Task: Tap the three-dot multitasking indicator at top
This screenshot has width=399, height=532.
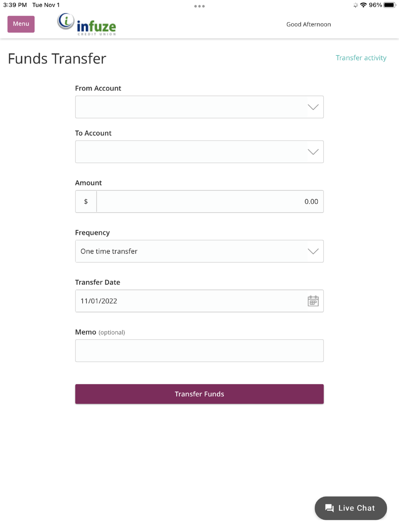Action: tap(199, 6)
